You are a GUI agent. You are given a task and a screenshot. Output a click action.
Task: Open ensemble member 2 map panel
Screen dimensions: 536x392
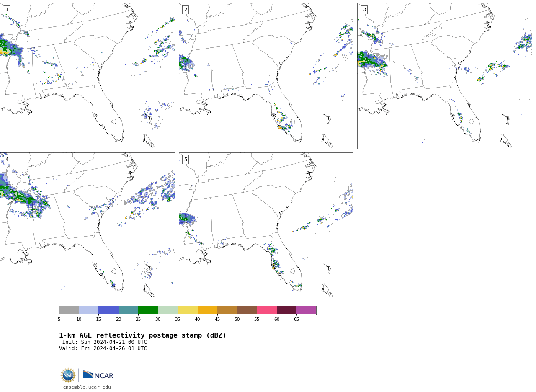click(266, 76)
